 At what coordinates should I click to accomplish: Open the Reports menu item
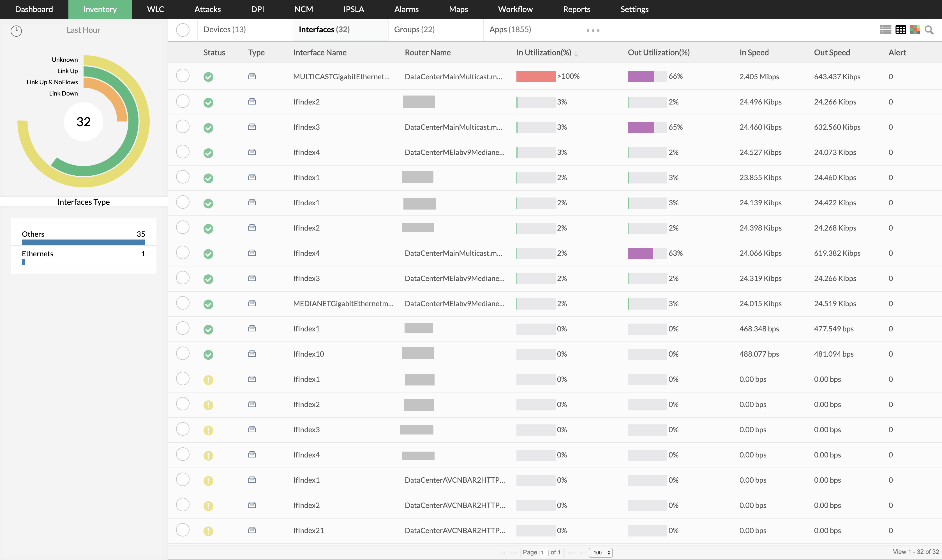576,9
